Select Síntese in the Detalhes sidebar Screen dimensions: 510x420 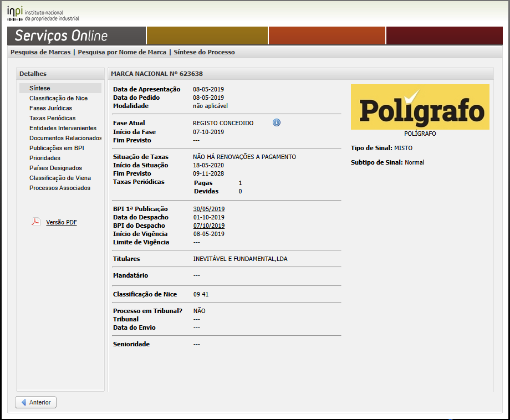pyautogui.click(x=40, y=88)
